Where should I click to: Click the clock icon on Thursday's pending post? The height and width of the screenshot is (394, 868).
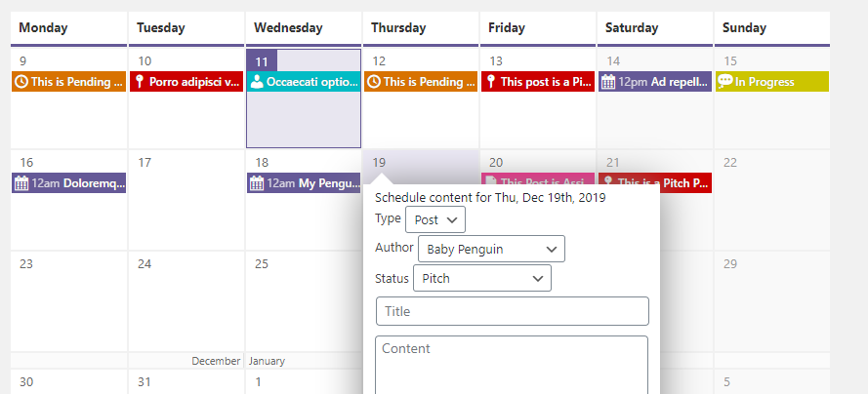click(x=374, y=82)
